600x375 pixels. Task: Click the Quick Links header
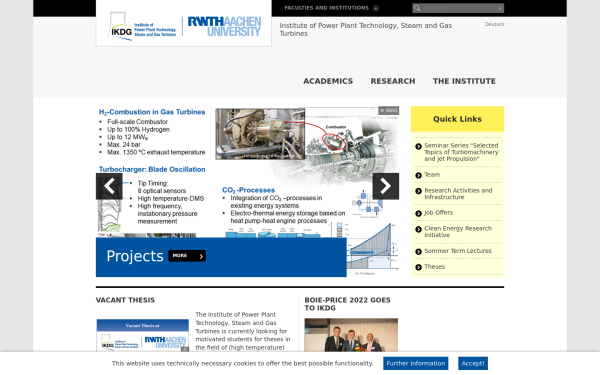457,119
